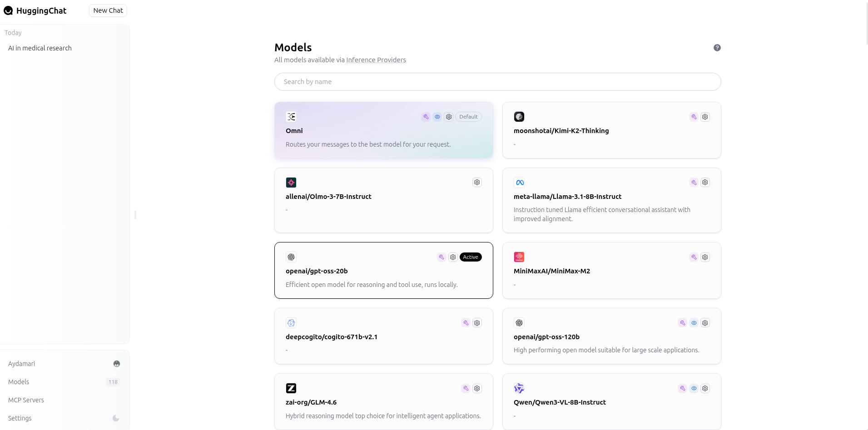868x430 pixels.
Task: Click the tools icon on GLM-4.6
Action: click(466, 388)
